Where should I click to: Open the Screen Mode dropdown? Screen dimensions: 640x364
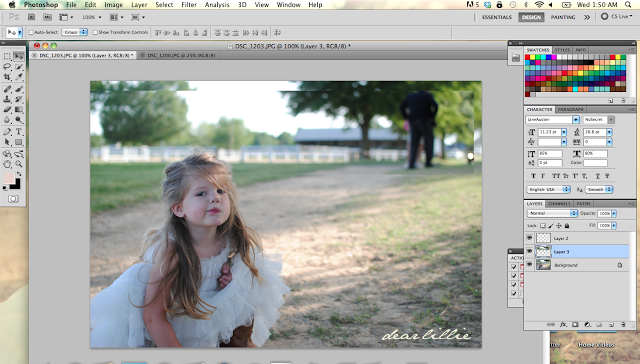[138, 17]
